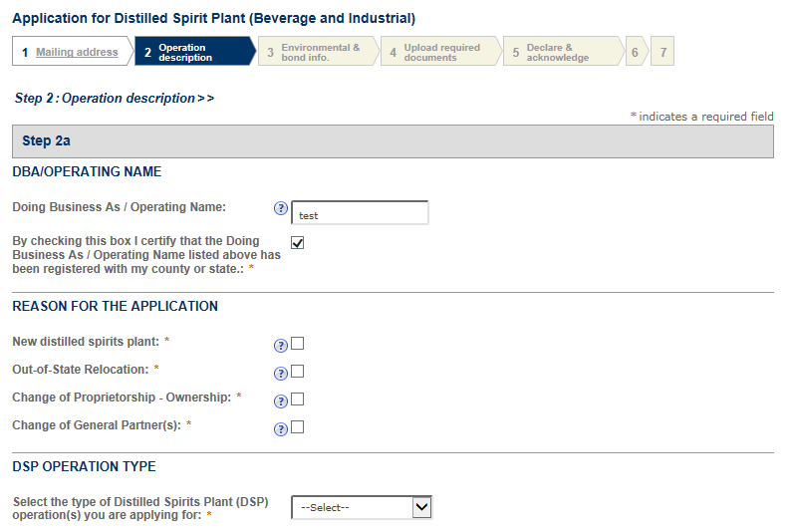
Task: Click the Step 2a section header
Action: [x=393, y=141]
